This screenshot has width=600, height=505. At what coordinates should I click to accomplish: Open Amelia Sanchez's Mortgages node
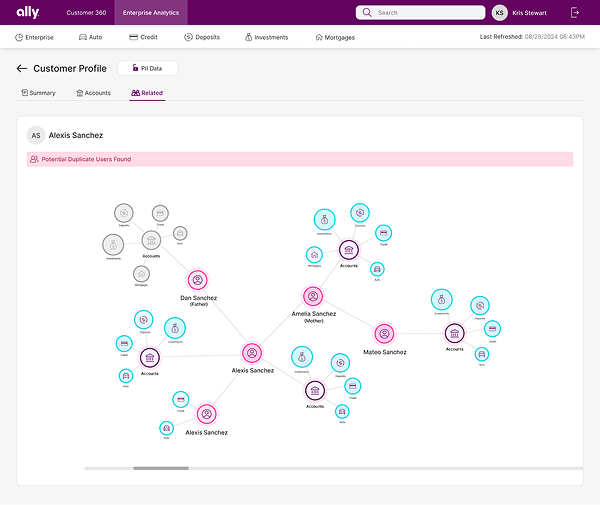point(314,255)
